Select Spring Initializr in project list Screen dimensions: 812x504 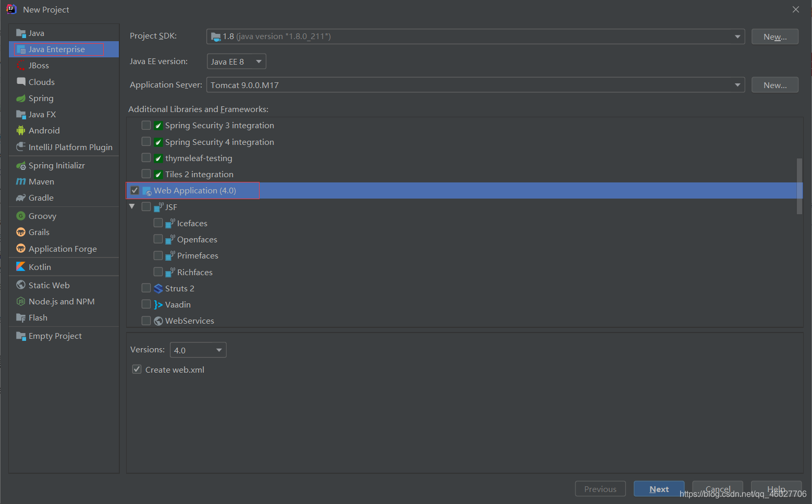point(57,166)
